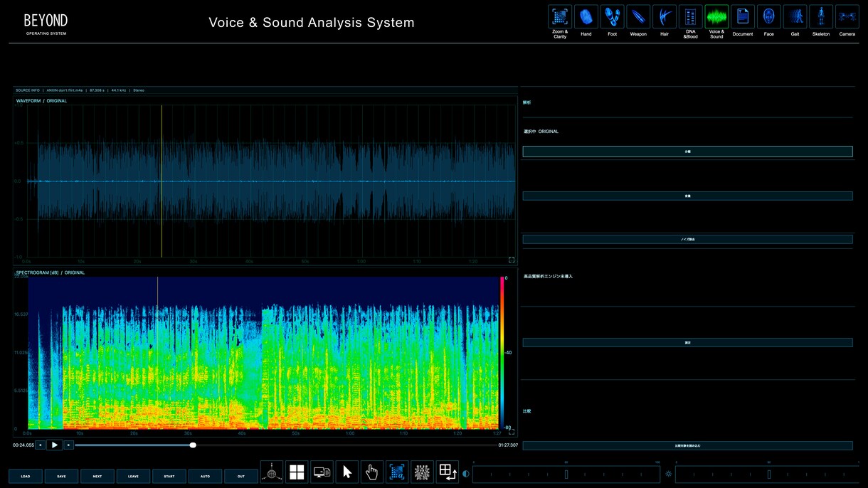868x488 pixels.
Task: Click the load-comparison button under 比較
Action: click(x=687, y=446)
